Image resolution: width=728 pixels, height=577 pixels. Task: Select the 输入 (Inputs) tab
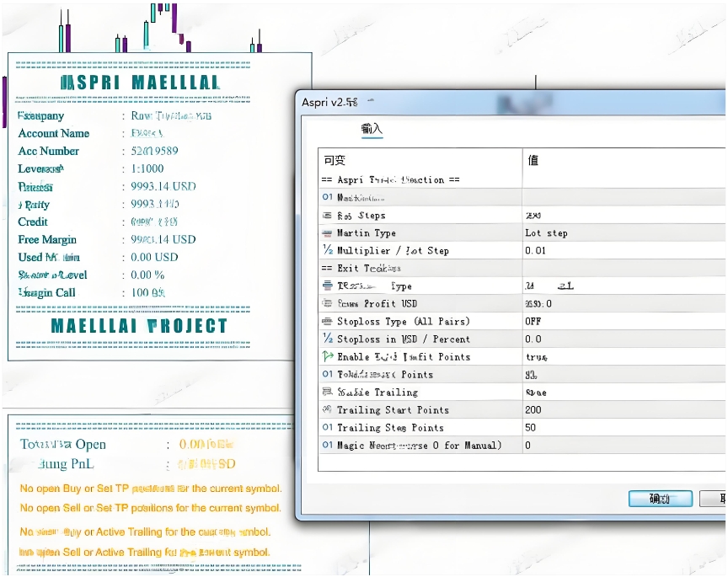pos(372,129)
